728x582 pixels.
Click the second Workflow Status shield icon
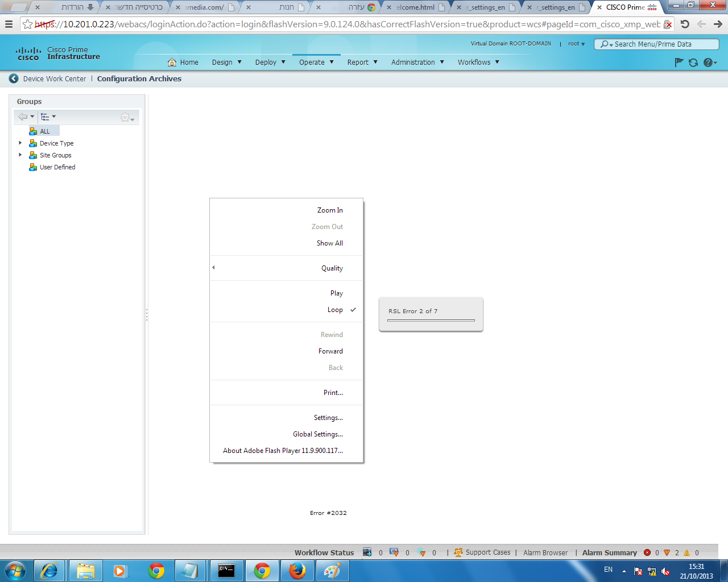(394, 552)
